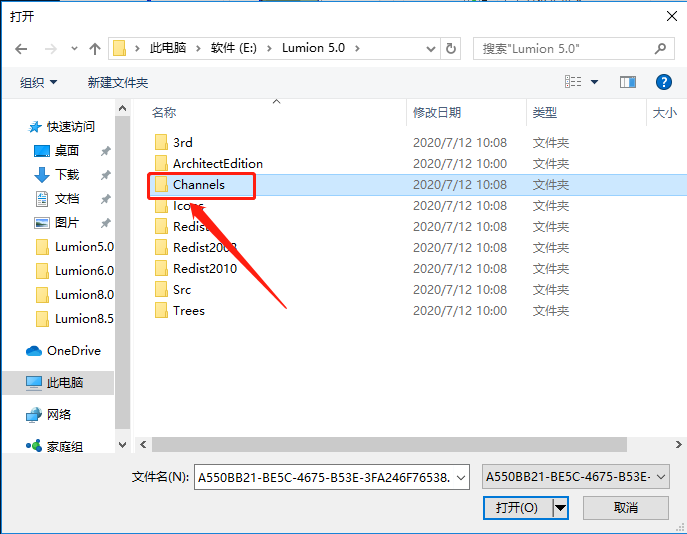Viewport: 687px width, 534px height.
Task: Unpin 文档 pin icon
Action: pos(105,199)
